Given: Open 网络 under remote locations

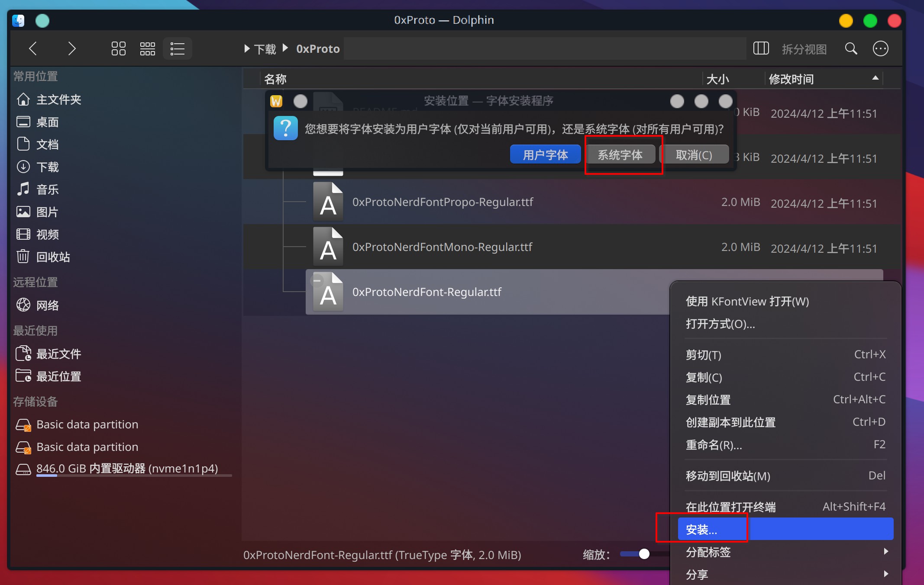Looking at the screenshot, I should (x=47, y=305).
